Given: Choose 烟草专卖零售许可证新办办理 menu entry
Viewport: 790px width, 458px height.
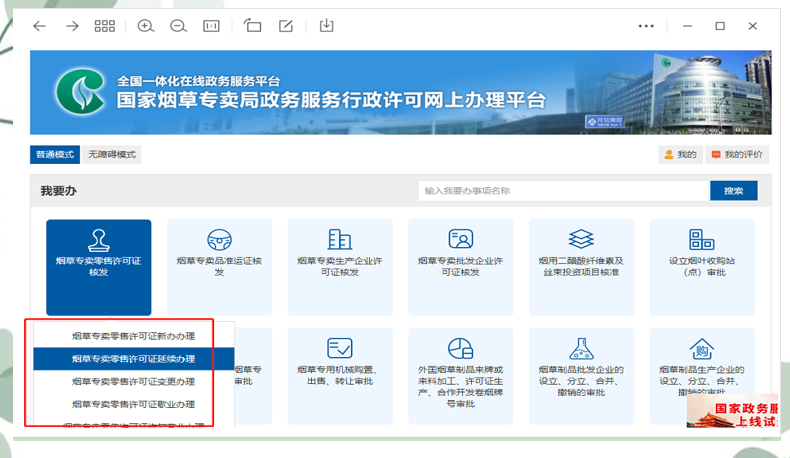Looking at the screenshot, I should 134,336.
